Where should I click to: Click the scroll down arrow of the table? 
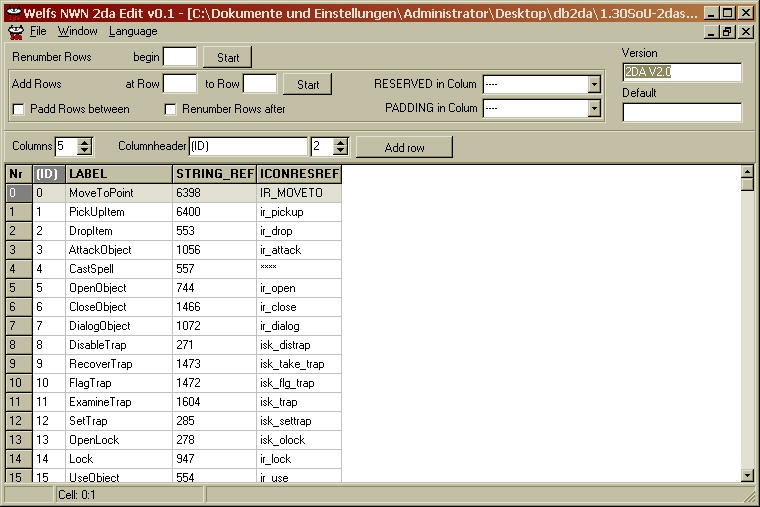[x=747, y=476]
